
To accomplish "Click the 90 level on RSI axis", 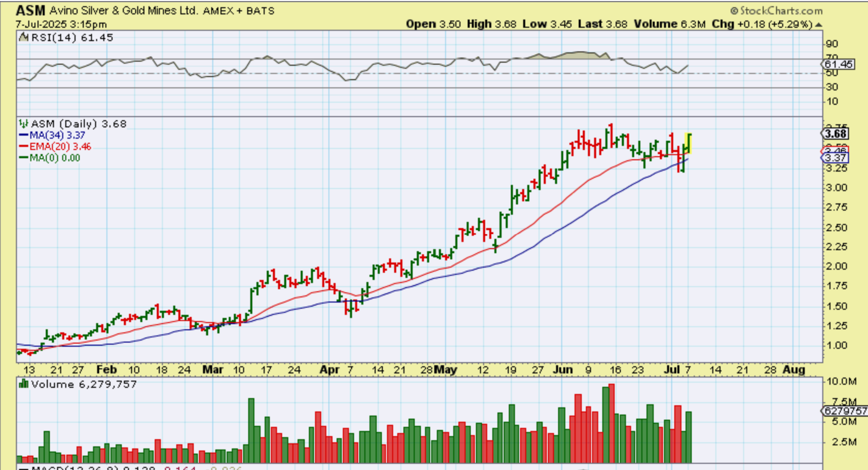I will pos(832,44).
